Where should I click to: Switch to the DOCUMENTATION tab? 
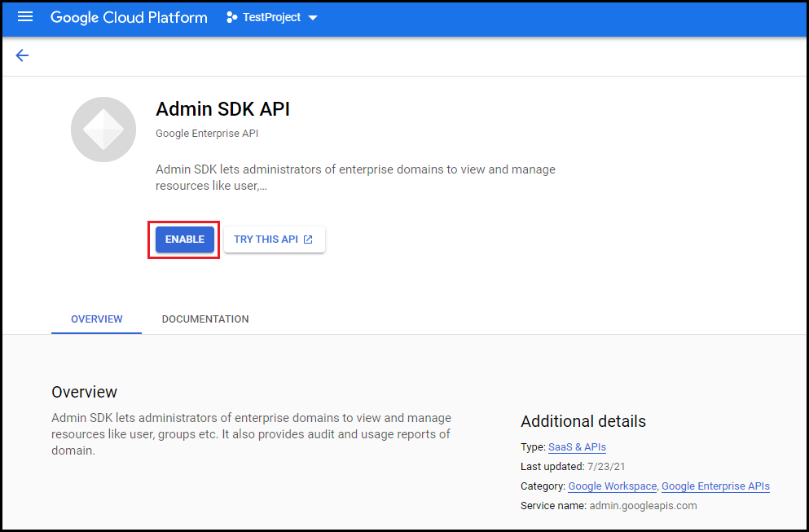205,319
